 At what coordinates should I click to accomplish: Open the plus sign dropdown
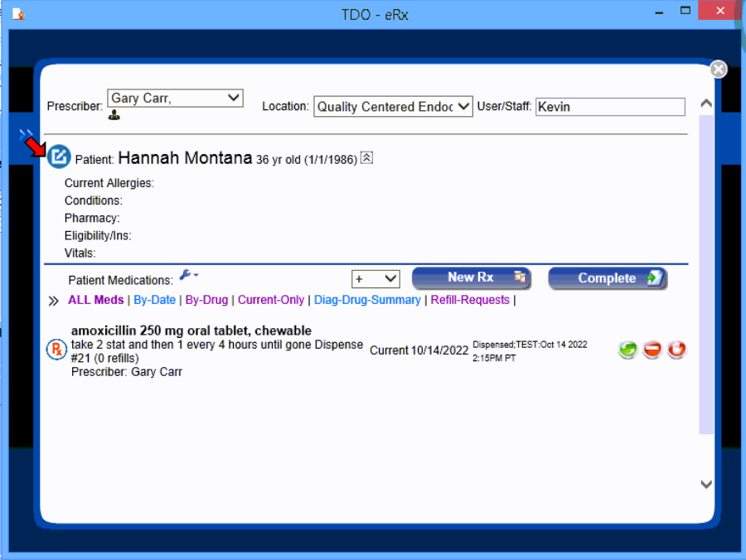click(375, 279)
